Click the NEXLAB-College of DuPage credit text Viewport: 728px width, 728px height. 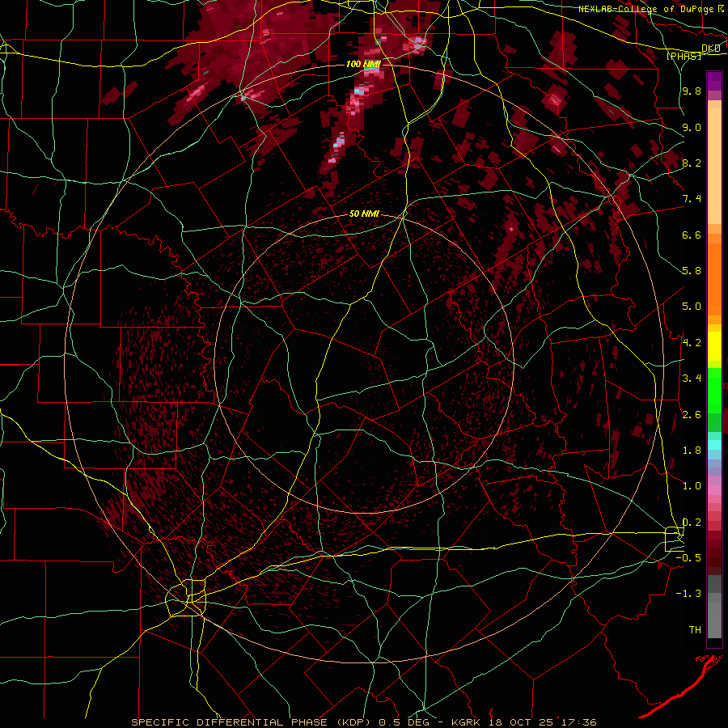point(646,9)
